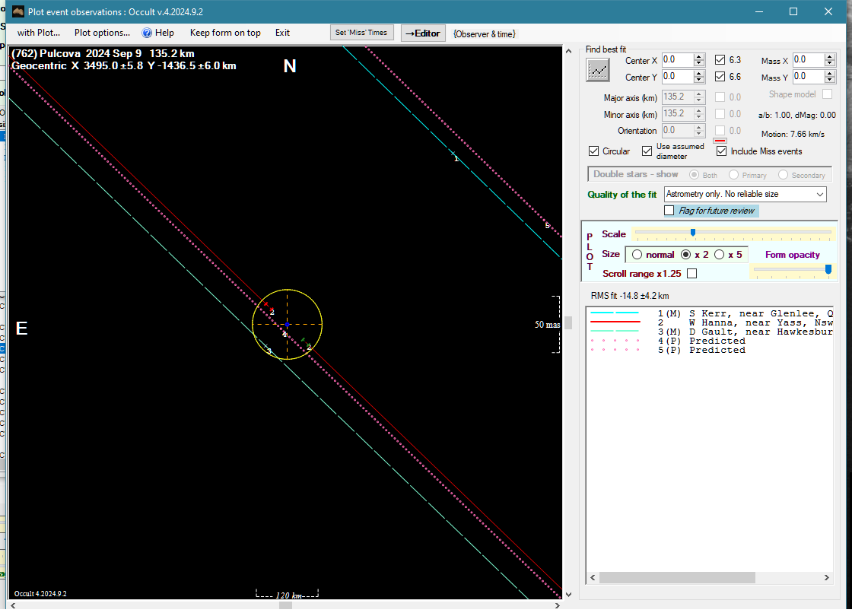The image size is (852, 616).
Task: Toggle the Center X 6.3 checkbox
Action: point(720,60)
